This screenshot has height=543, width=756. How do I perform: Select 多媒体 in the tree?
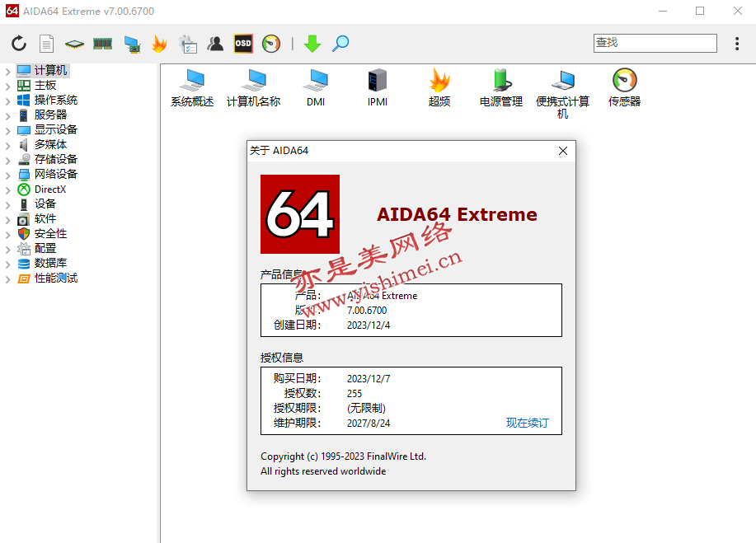click(50, 144)
